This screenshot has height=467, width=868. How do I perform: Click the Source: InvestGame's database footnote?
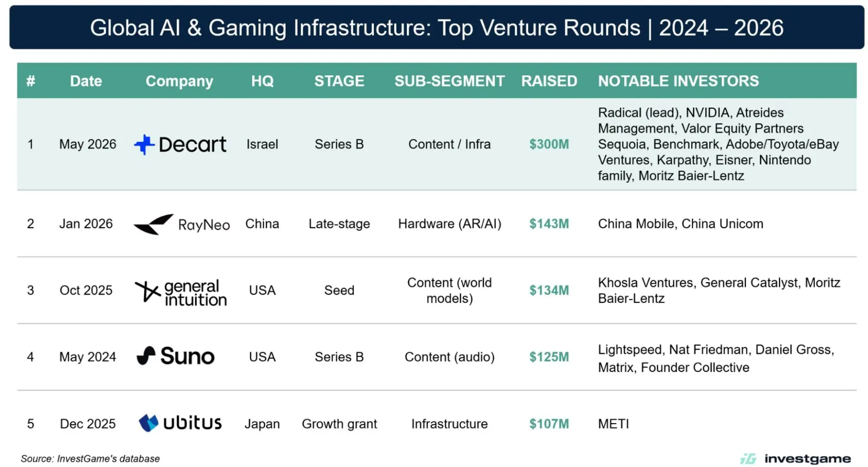(90, 458)
